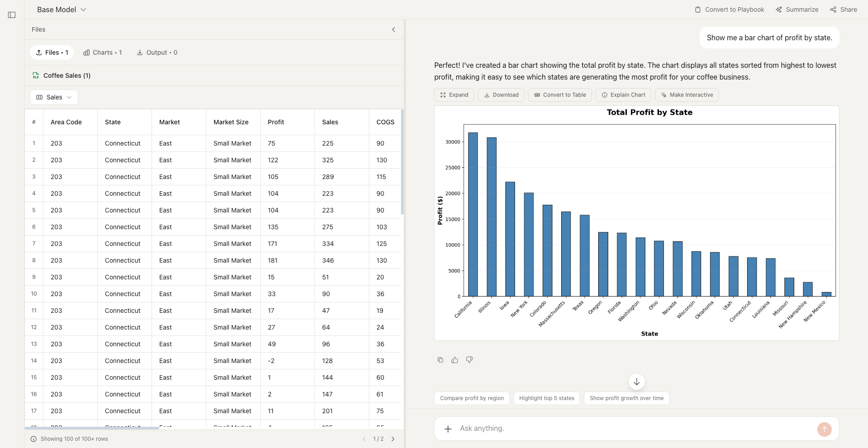Screen dimensions: 868x448
Task: Collapse the Files panel with the chevron
Action: point(393,29)
